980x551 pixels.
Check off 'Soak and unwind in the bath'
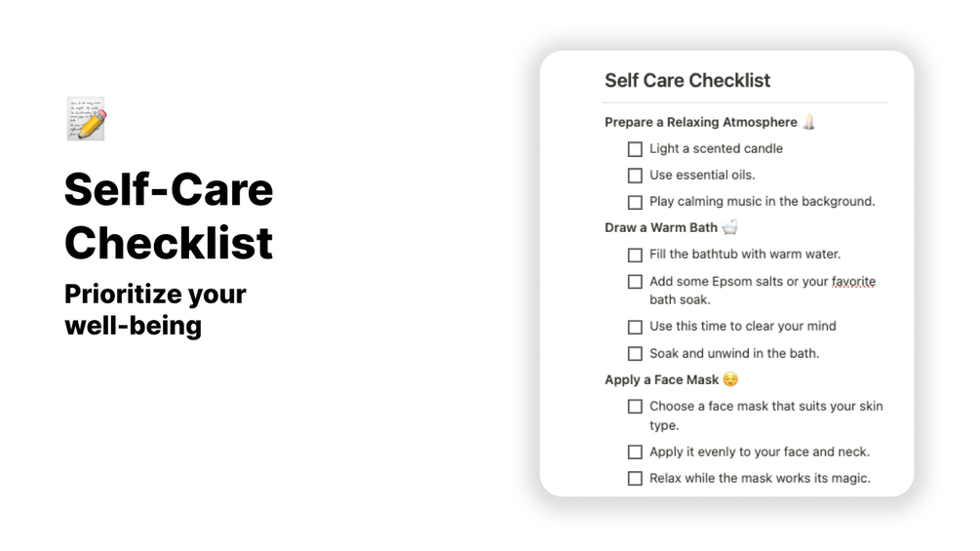coord(635,354)
